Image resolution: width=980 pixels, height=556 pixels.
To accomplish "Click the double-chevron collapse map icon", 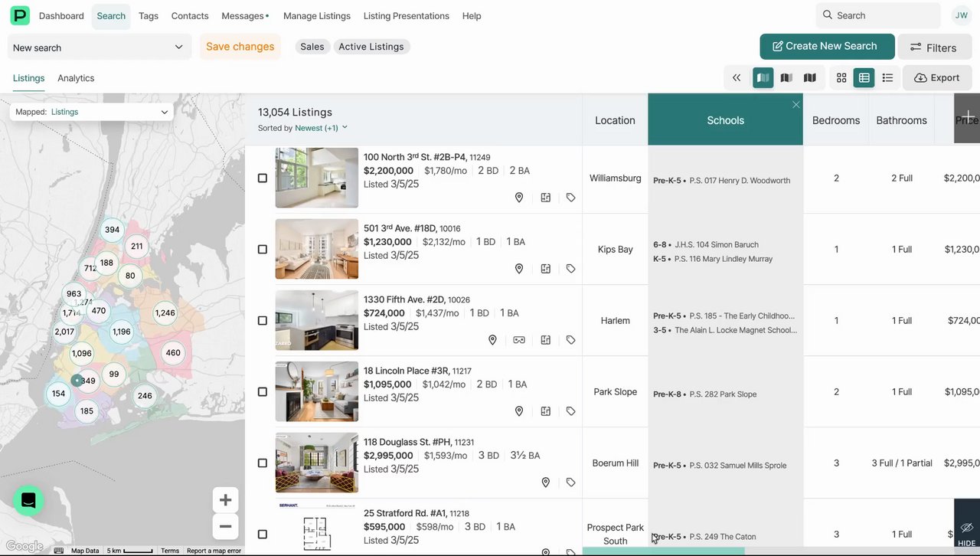I will [737, 77].
